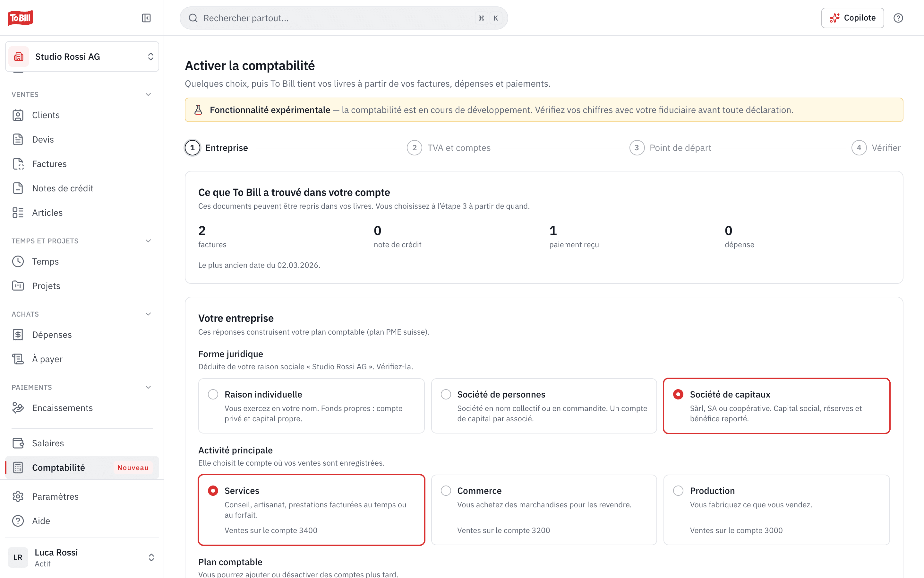Click the À payer icon
This screenshot has width=924, height=578.
[x=18, y=359]
